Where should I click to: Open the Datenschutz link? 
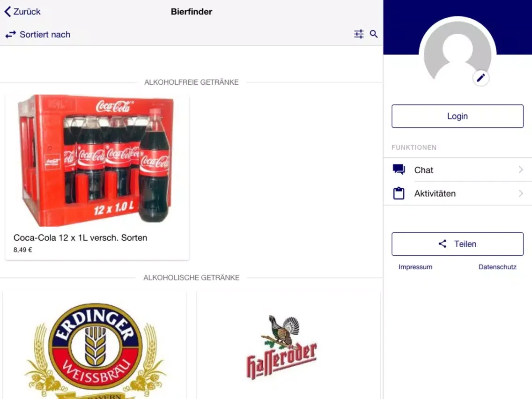[497, 267]
